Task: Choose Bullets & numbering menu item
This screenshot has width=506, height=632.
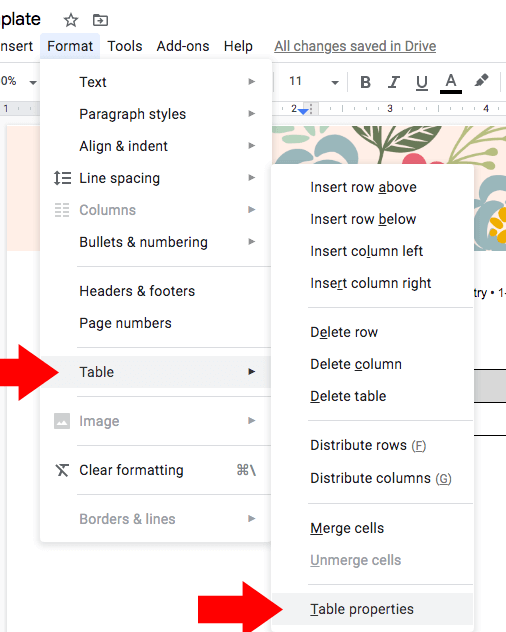Action: click(x=156, y=242)
